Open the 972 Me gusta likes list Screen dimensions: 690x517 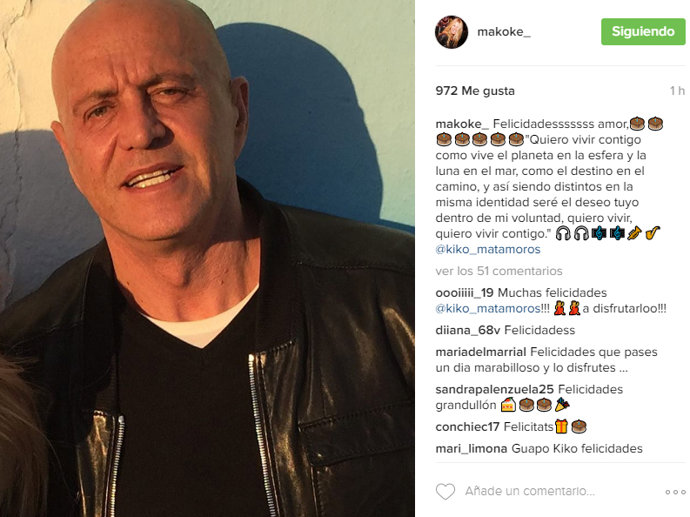click(475, 91)
